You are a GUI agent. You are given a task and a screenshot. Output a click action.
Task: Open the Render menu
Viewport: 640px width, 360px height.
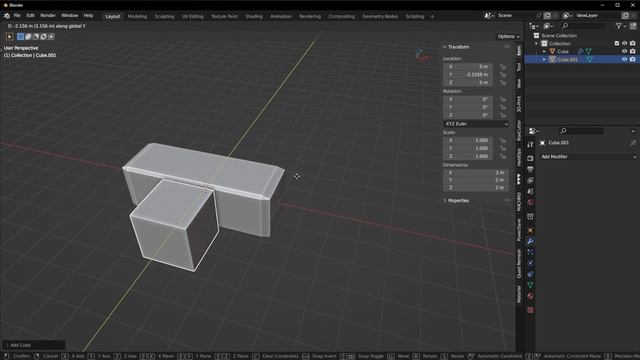(48, 16)
